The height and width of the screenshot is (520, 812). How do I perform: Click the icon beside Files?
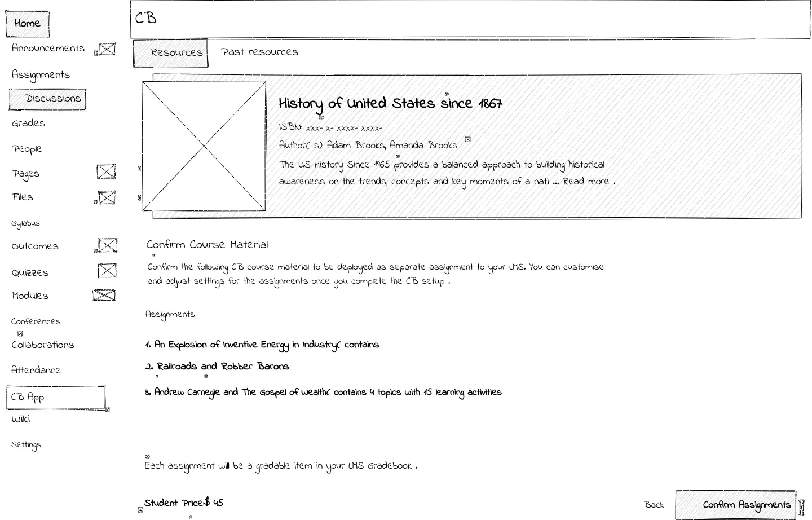[x=107, y=197]
